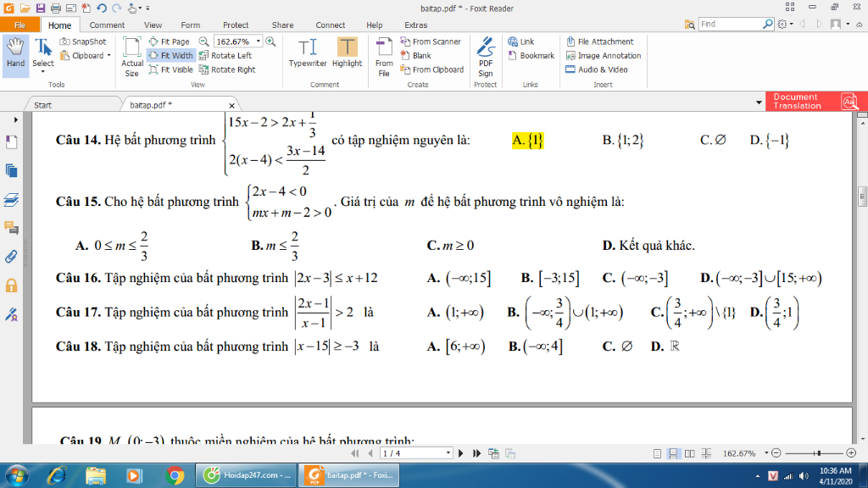Open the Pages thumbnail side panel

[11, 171]
